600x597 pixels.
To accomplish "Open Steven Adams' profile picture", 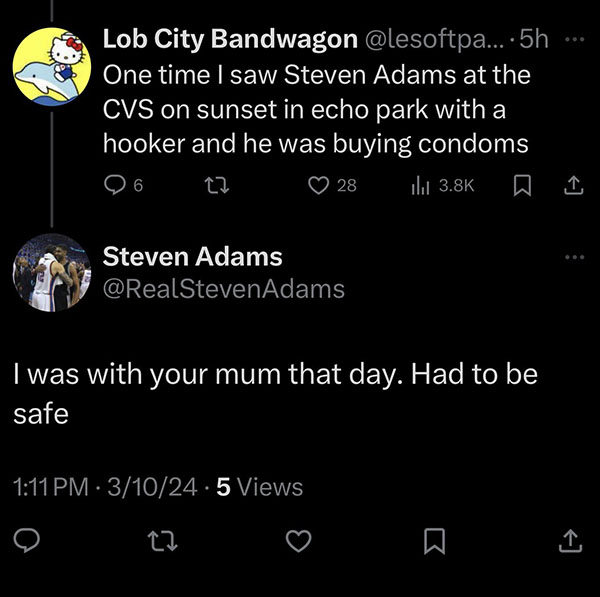I will (x=51, y=273).
